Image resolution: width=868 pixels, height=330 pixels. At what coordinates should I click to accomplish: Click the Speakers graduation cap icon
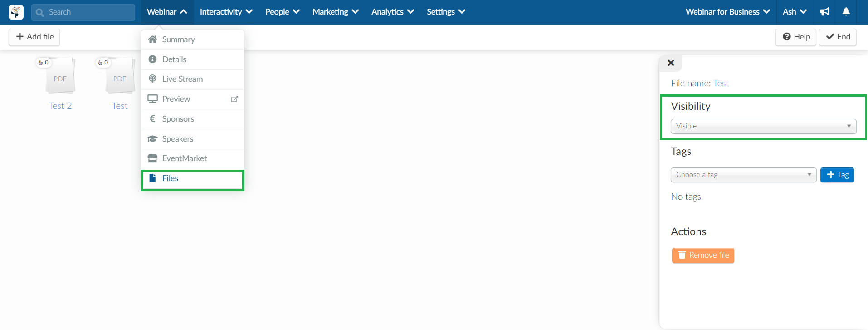(153, 139)
